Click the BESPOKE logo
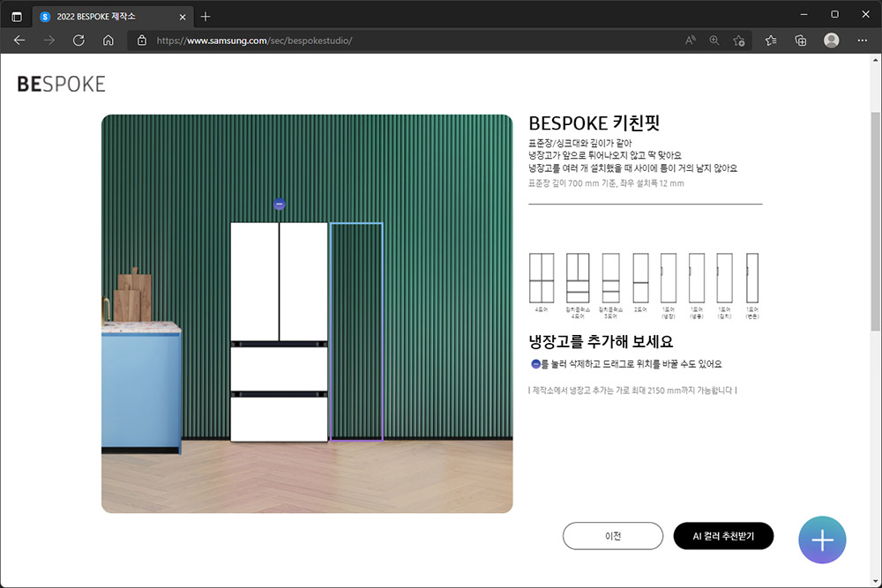882x588 pixels. click(62, 85)
